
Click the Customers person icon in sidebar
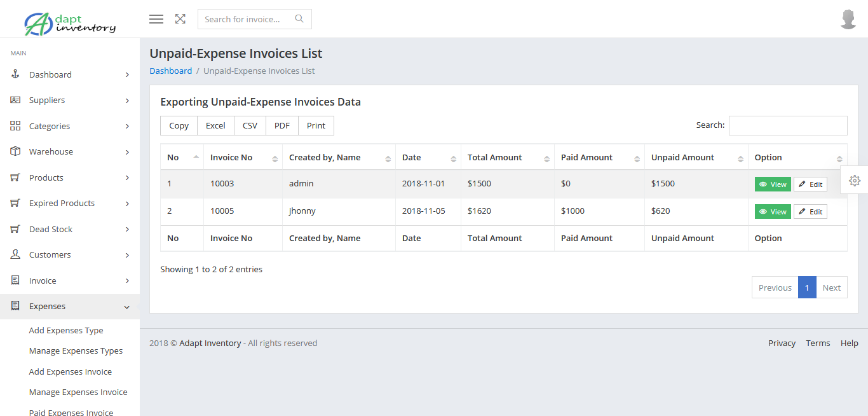click(16, 254)
